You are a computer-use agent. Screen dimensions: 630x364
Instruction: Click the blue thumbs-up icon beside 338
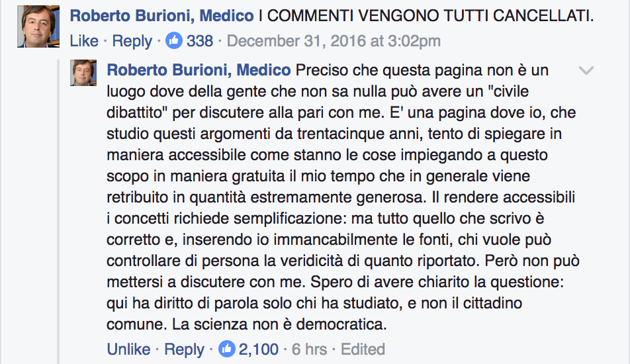click(174, 41)
